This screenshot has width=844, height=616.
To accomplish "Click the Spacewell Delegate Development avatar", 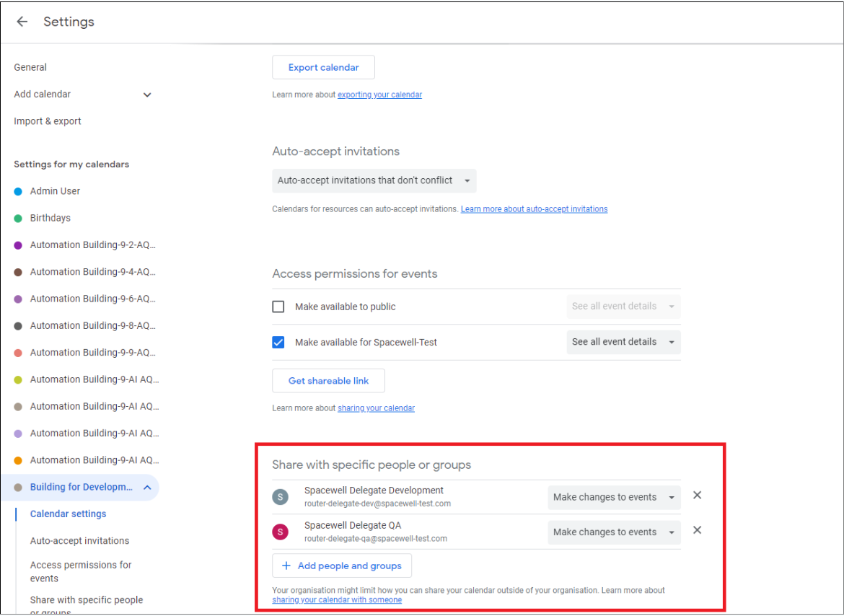I will pos(281,497).
